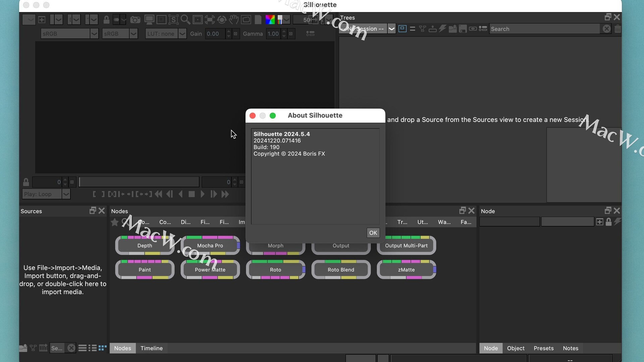Click the blue frame view icon in Trees toolbar

pyautogui.click(x=402, y=29)
